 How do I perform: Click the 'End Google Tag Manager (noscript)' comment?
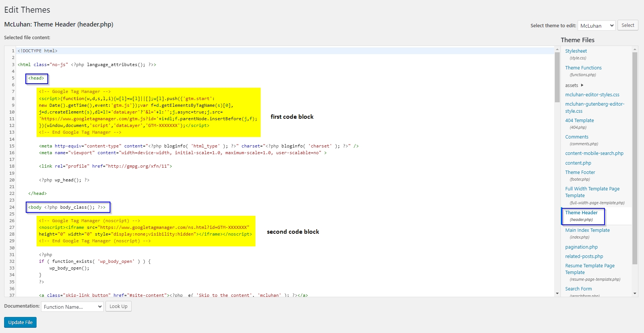click(95, 241)
